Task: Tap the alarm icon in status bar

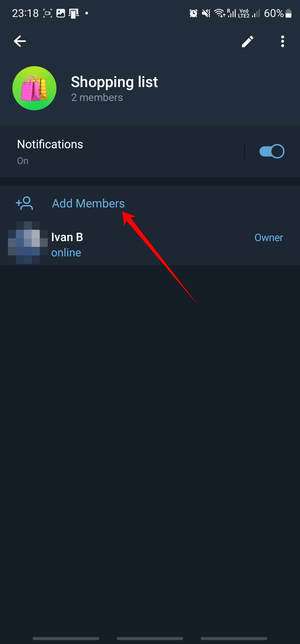Action: pos(193,13)
